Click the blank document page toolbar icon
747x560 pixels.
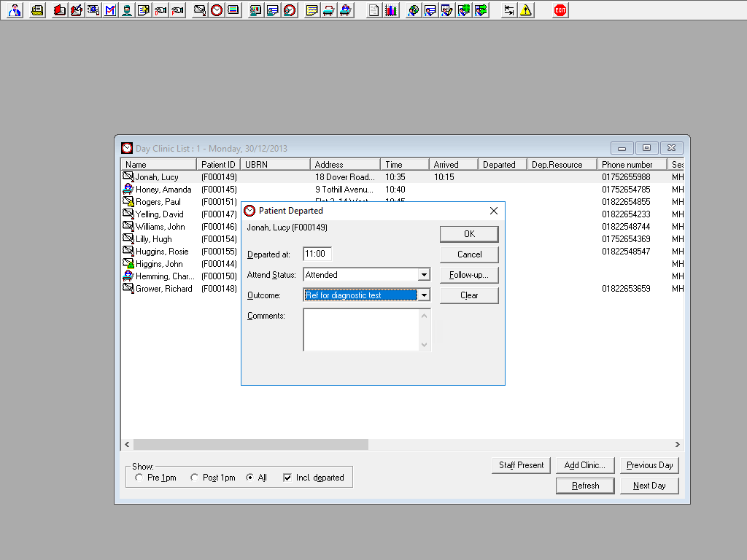[x=374, y=10]
